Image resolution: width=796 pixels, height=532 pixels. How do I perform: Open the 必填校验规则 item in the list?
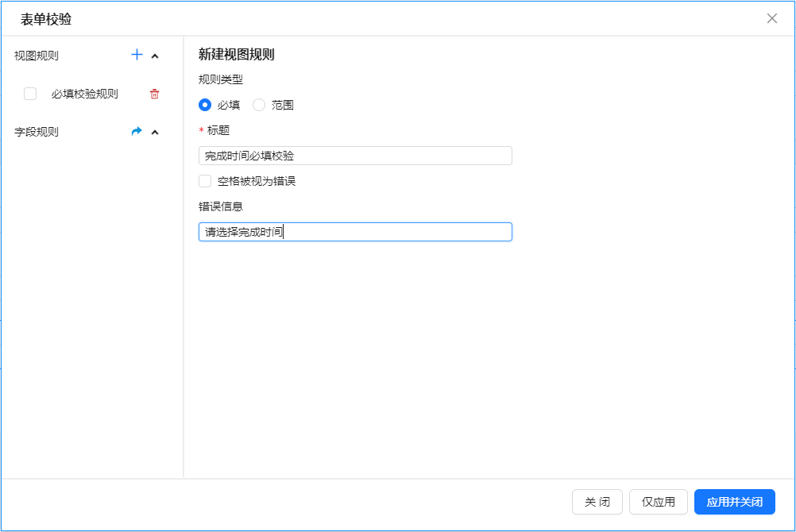[84, 94]
